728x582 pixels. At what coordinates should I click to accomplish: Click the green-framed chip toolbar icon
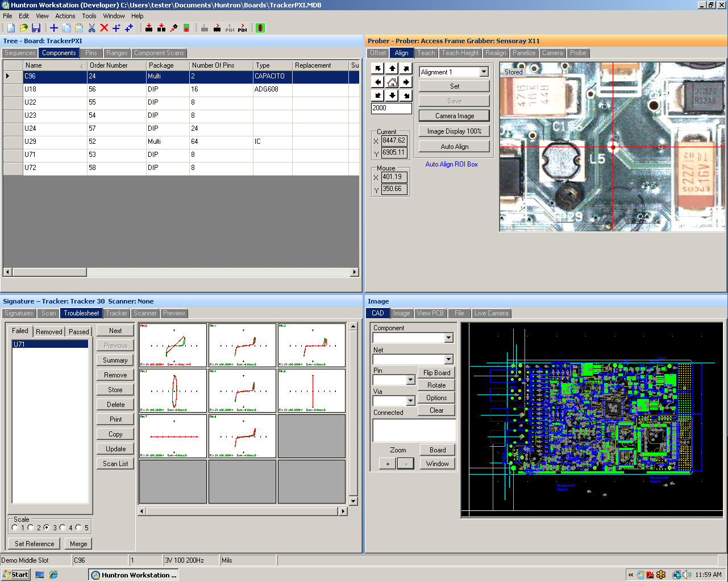[260, 28]
